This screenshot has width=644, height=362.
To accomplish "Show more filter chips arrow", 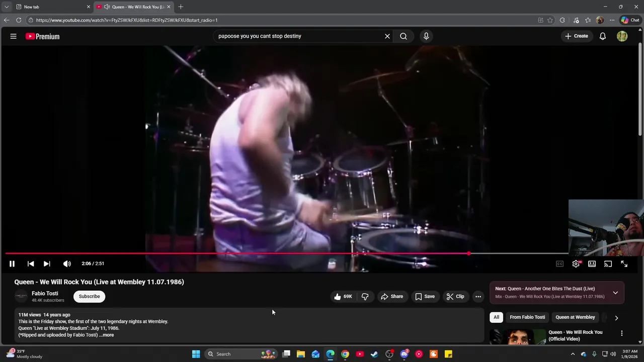I will (x=616, y=318).
